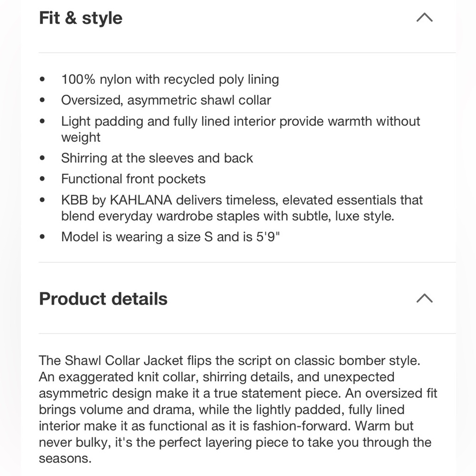Click the KBB by KAHLANA brand description
476x476 pixels.
[x=242, y=208]
